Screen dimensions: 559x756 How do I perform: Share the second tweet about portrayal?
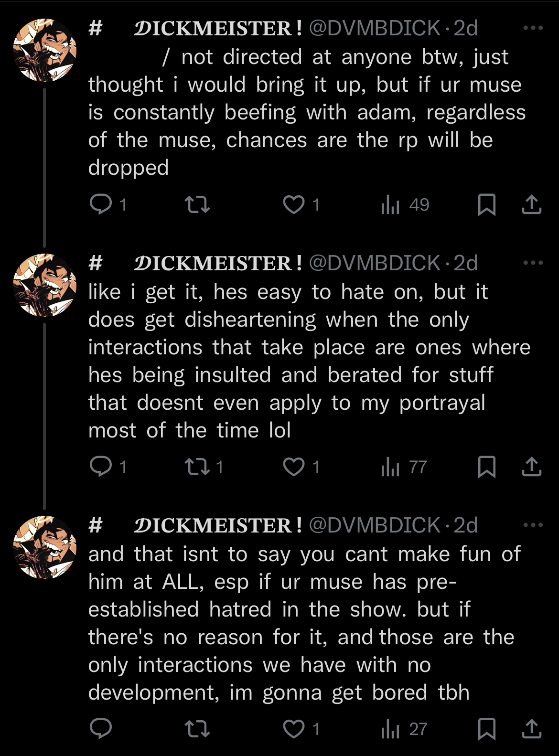pyautogui.click(x=531, y=467)
